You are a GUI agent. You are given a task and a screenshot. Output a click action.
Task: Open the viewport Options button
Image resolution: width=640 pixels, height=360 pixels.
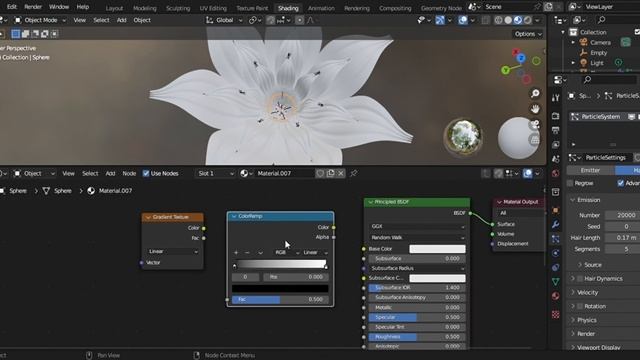click(x=528, y=34)
